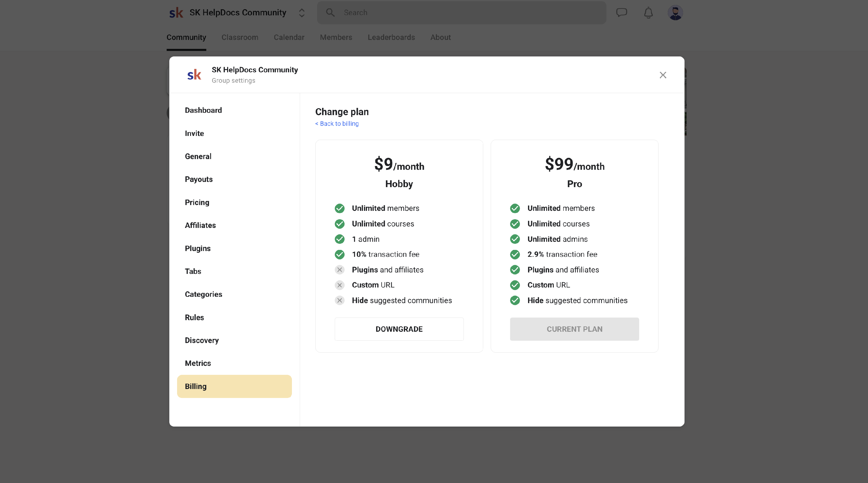
Task: Close the group settings dialog
Action: (663, 75)
